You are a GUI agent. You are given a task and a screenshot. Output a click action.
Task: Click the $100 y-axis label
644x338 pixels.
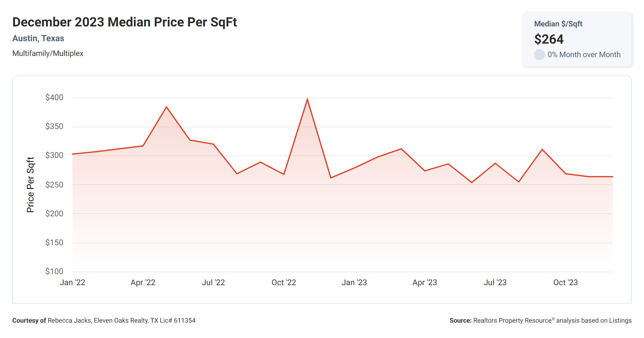[54, 271]
